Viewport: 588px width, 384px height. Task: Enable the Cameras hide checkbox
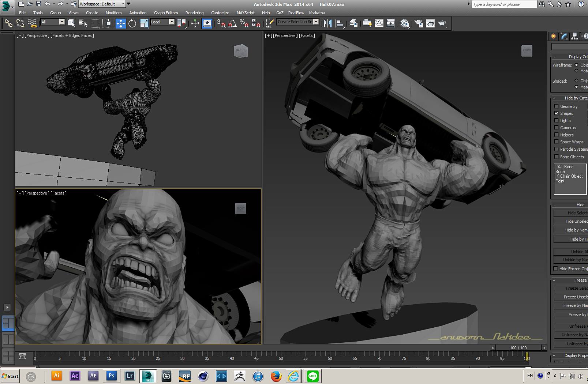[556, 128]
